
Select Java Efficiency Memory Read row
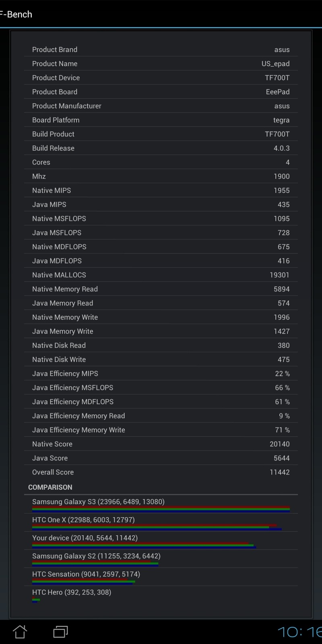coord(161,416)
